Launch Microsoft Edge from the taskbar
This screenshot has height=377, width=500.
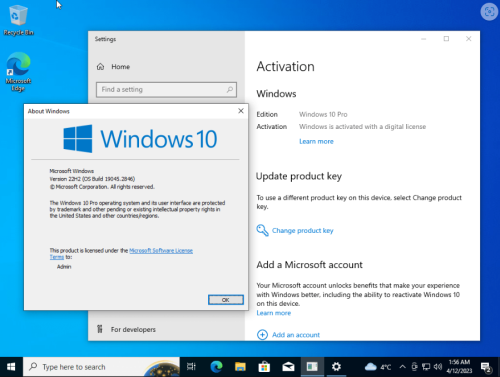click(x=216, y=367)
